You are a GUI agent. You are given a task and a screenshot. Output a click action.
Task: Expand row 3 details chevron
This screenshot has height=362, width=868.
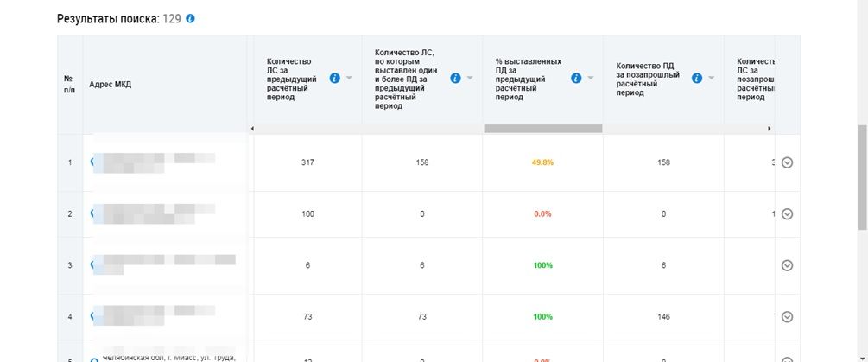787,265
